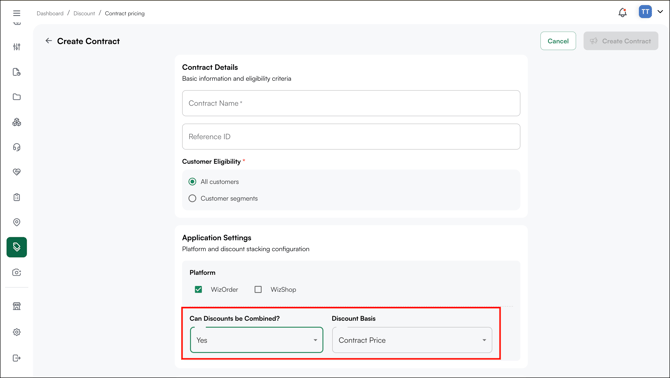Open the settings gear sidebar icon

(17, 332)
